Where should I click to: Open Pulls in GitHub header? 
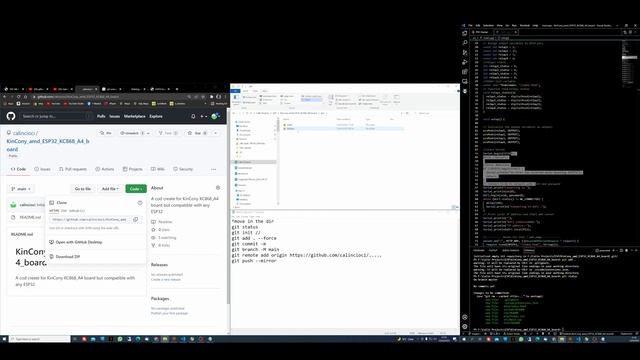point(101,116)
